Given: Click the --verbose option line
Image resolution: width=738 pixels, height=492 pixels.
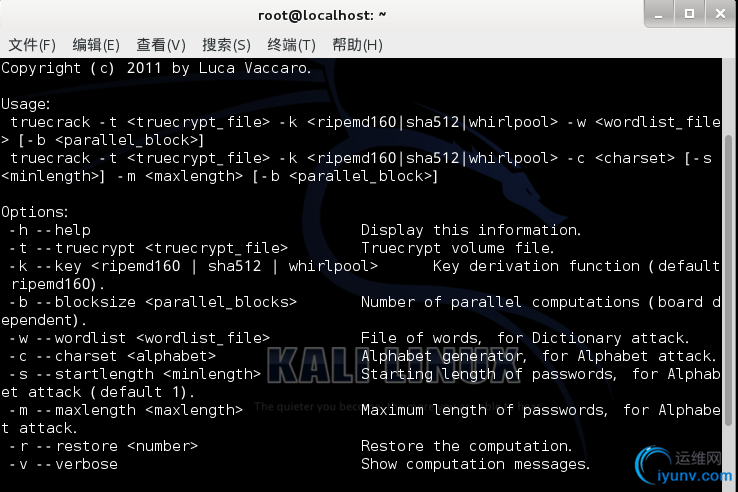Looking at the screenshot, I should tap(299, 464).
